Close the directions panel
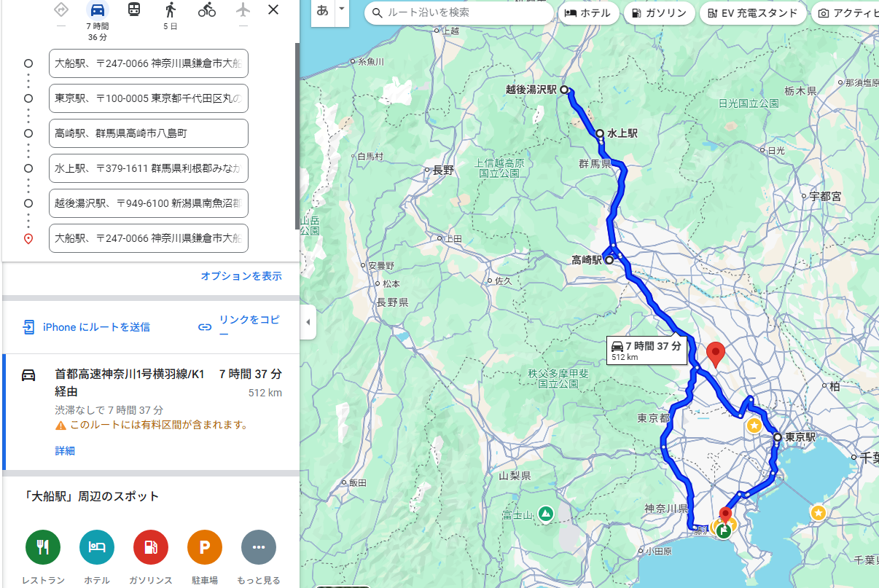Screen dimensions: 879x588 (x=273, y=9)
